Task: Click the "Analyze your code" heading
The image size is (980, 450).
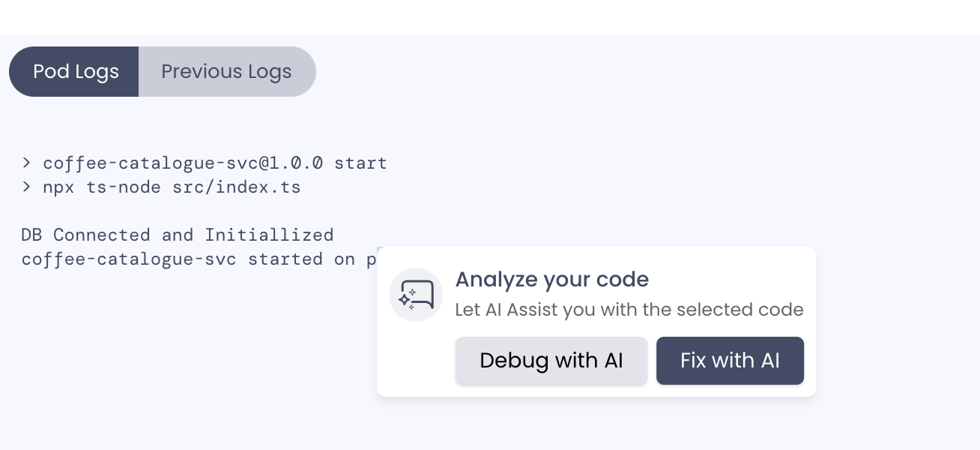Action: [x=552, y=280]
